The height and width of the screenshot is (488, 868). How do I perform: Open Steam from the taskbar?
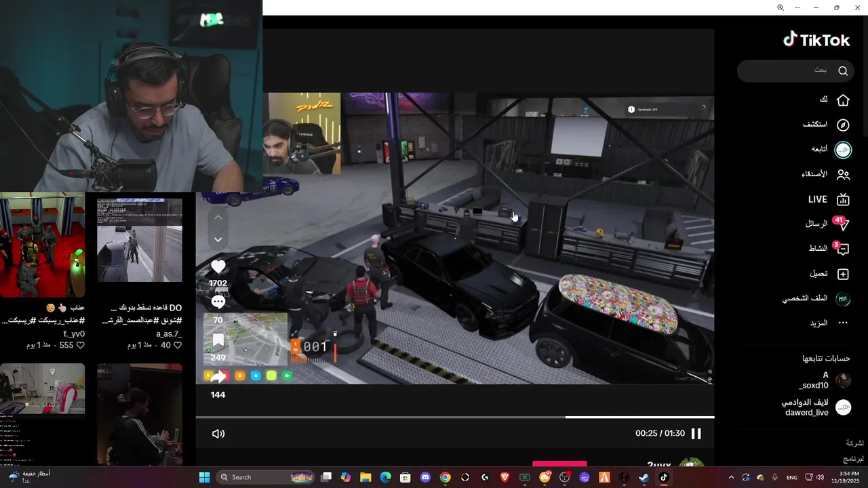pos(644,477)
